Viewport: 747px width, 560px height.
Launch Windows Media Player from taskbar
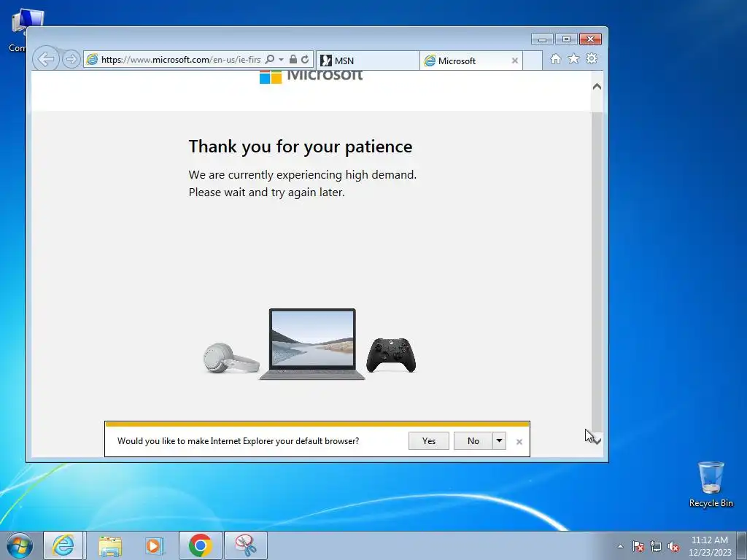[x=155, y=545]
